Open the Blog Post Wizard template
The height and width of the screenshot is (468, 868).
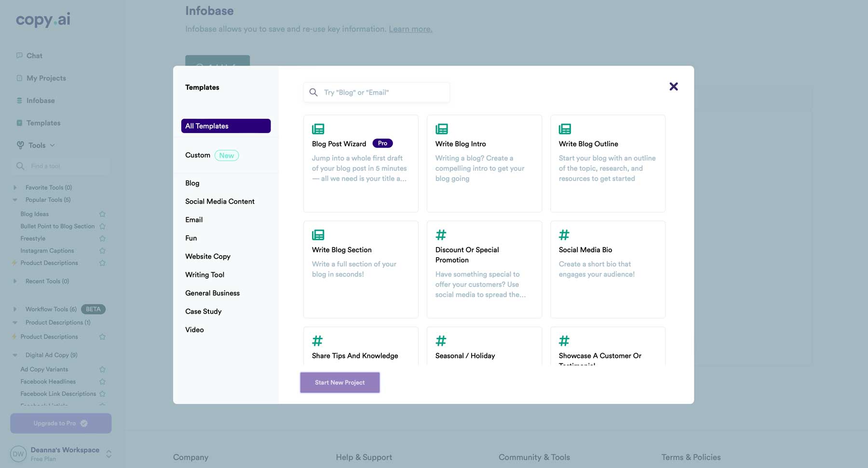pyautogui.click(x=361, y=164)
